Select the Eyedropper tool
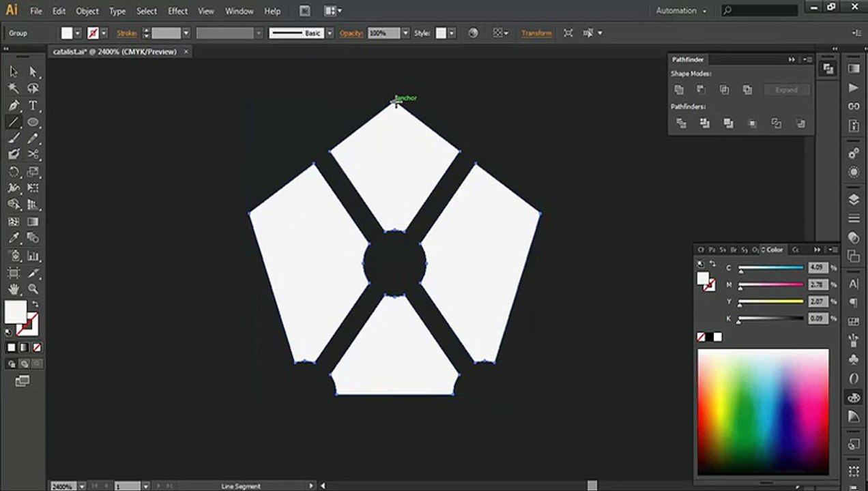The height and width of the screenshot is (491, 868). [14, 238]
